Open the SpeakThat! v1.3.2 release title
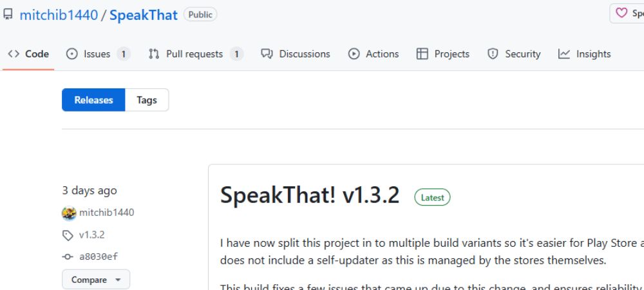 (310, 195)
